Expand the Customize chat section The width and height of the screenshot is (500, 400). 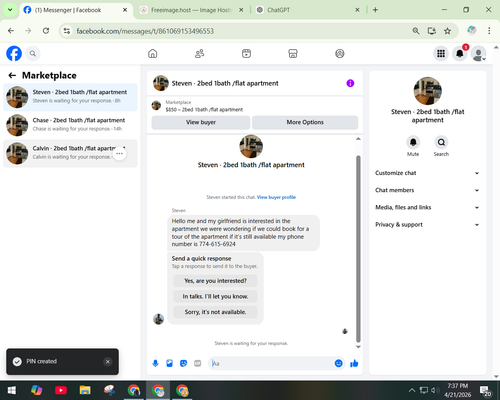427,173
